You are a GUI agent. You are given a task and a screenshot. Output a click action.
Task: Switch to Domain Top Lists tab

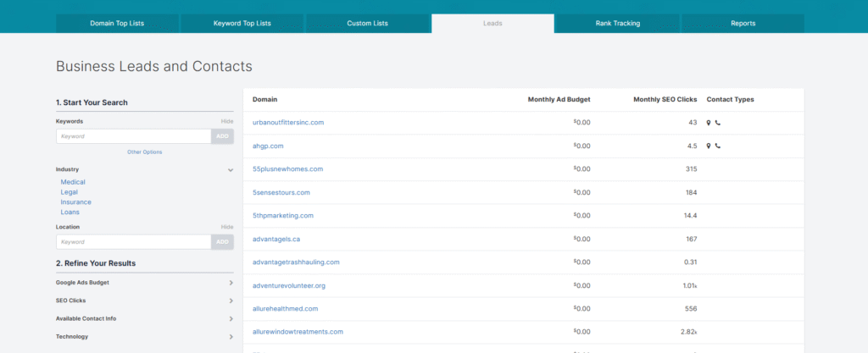(x=117, y=23)
